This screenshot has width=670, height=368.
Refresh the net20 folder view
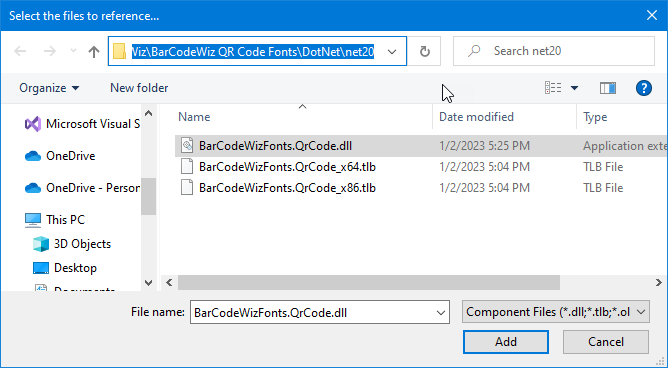(424, 52)
